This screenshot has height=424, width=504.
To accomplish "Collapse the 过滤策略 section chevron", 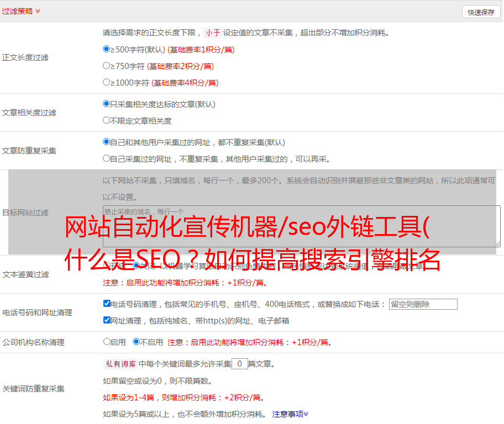I will click(x=38, y=11).
